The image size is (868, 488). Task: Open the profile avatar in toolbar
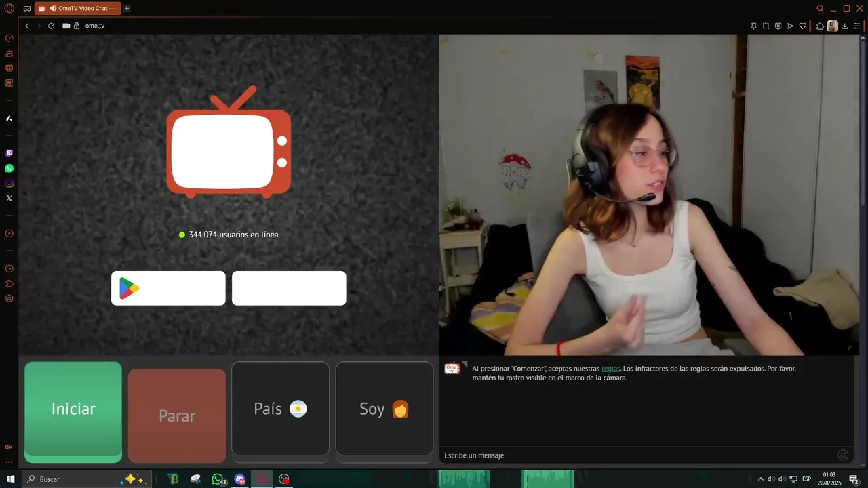(832, 26)
